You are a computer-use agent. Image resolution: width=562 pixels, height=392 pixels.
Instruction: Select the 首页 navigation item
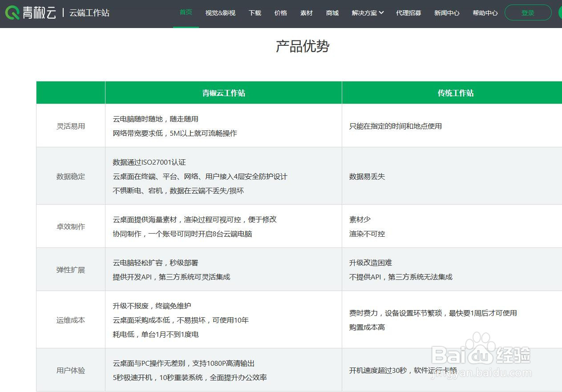(x=186, y=12)
